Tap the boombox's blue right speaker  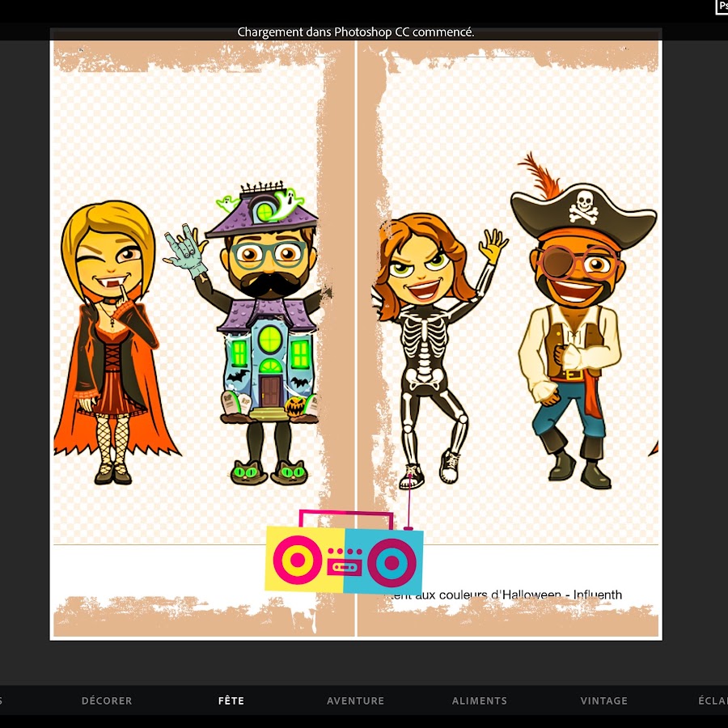(x=392, y=561)
